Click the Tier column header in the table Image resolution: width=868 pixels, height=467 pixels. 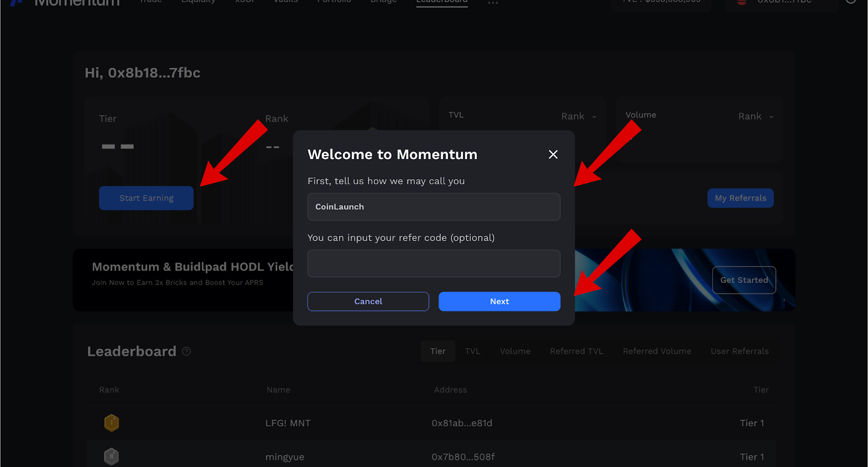761,390
